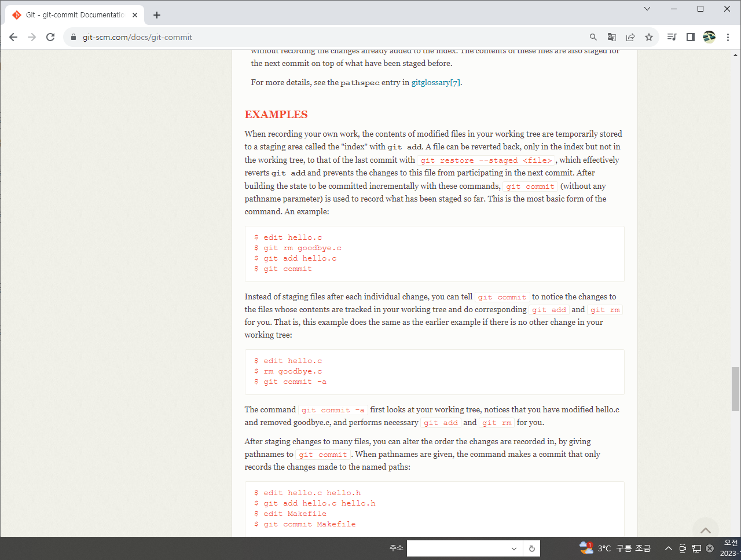Viewport: 741px width, 560px height.
Task: Click the "$ edit Makefile" code line
Action: [290, 514]
